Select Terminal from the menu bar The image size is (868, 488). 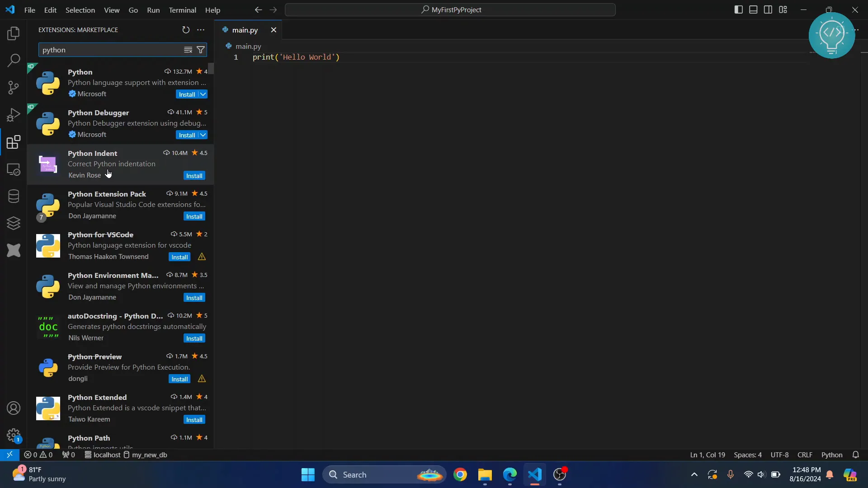[183, 10]
